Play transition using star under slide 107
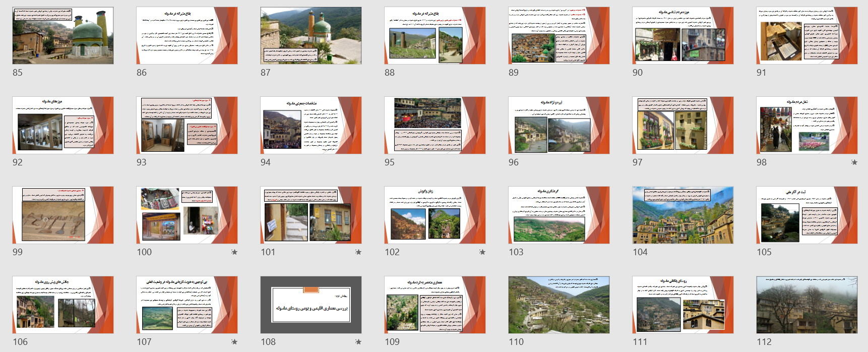868x352 pixels. point(234,342)
